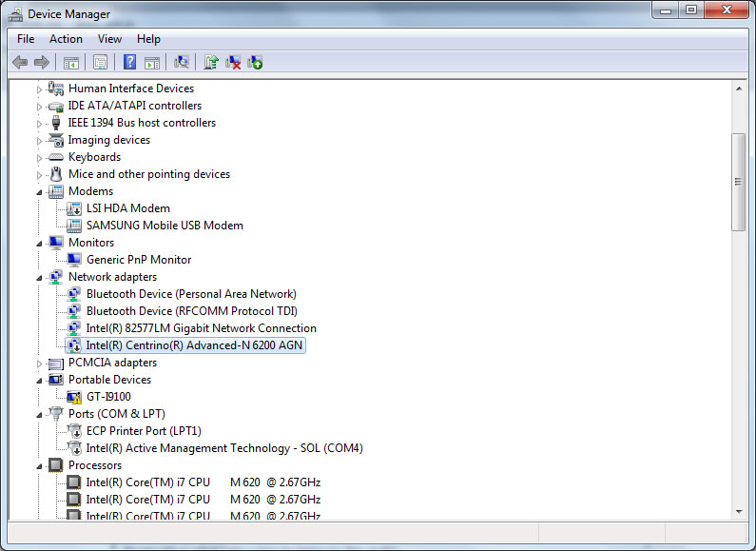Click the mouse icon beside Mice
Screen dimensions: 756x551
56,174
